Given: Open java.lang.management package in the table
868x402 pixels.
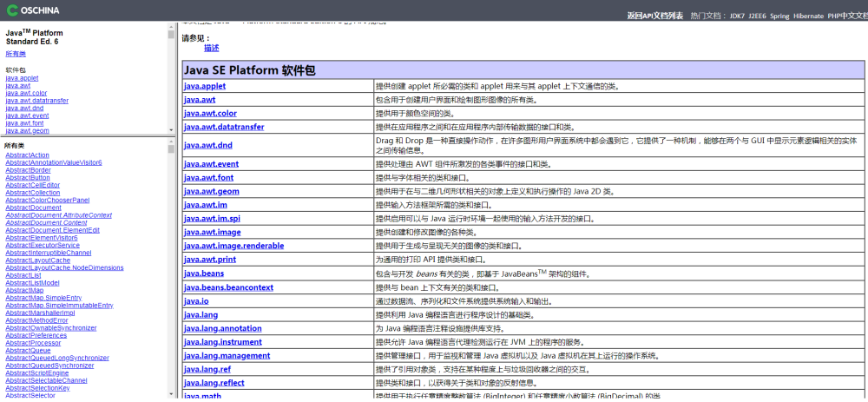Looking at the screenshot, I should coord(227,356).
